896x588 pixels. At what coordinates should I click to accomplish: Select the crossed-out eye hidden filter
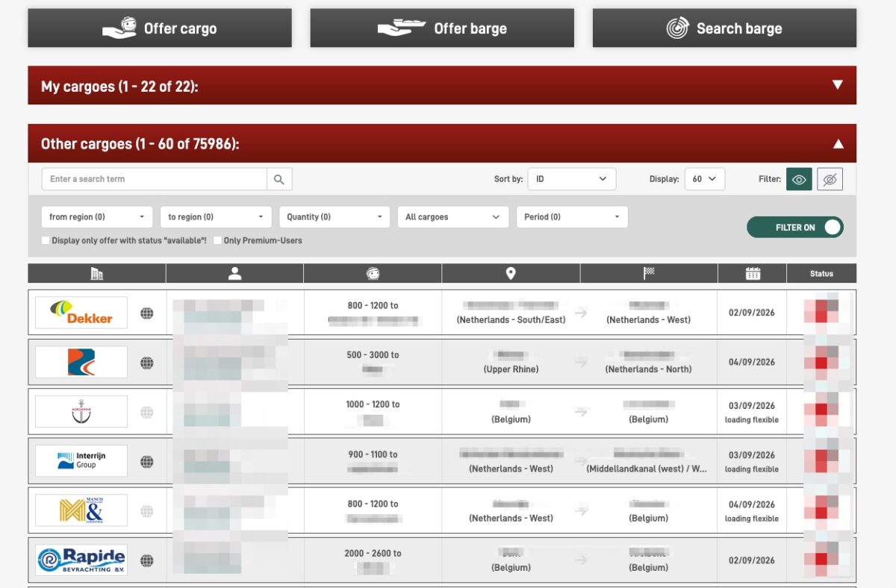tap(830, 179)
